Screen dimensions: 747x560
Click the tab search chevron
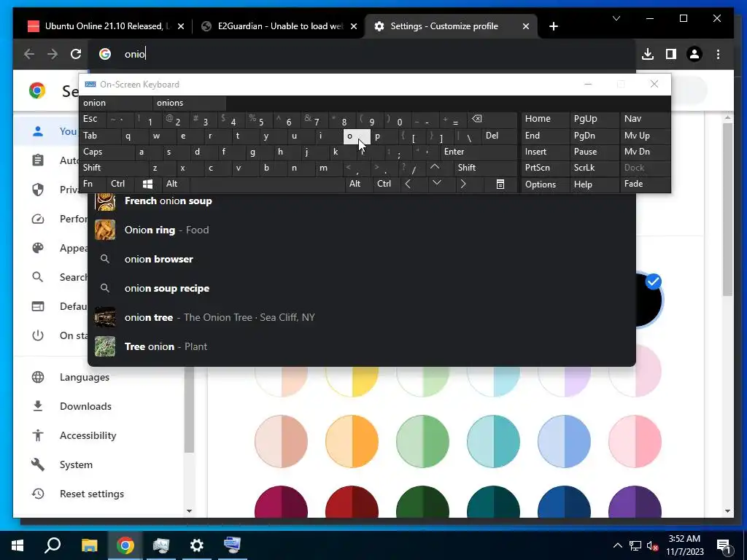click(616, 18)
